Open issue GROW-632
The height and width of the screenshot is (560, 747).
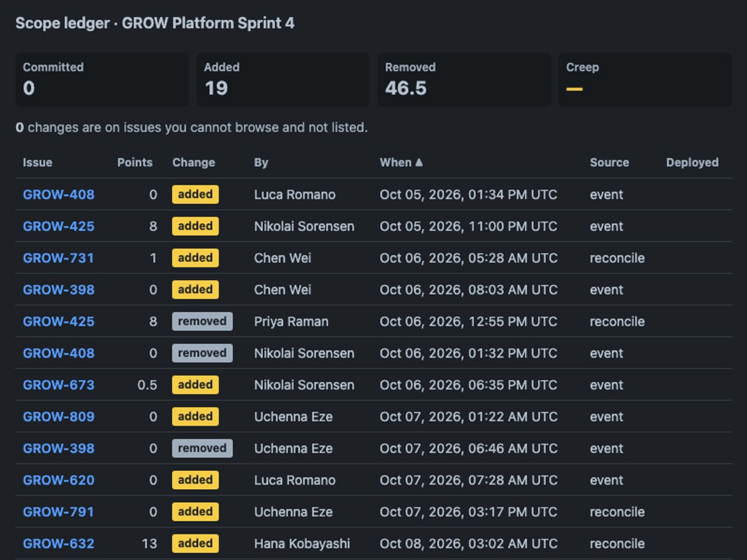coord(59,543)
